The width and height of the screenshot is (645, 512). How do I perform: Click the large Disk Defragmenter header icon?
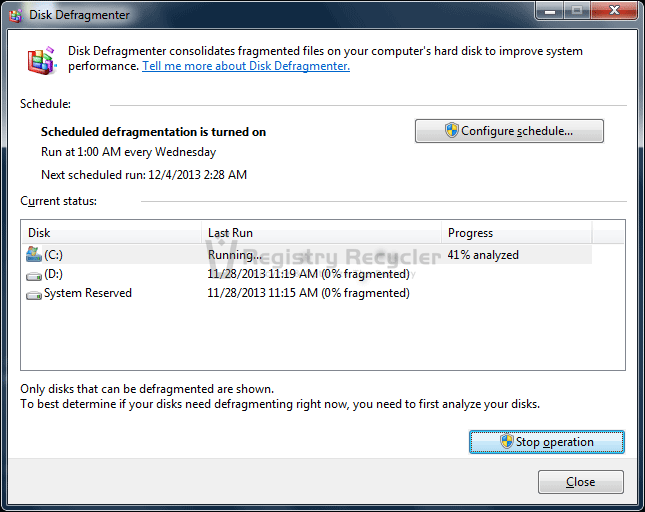coord(42,61)
